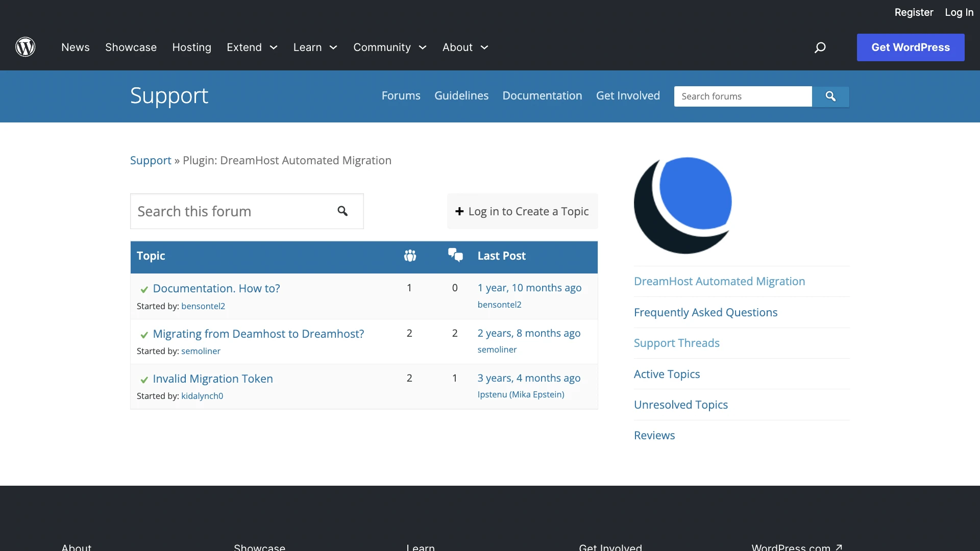Go to Forums in support nav
Viewport: 980px width, 551px height.
(401, 96)
